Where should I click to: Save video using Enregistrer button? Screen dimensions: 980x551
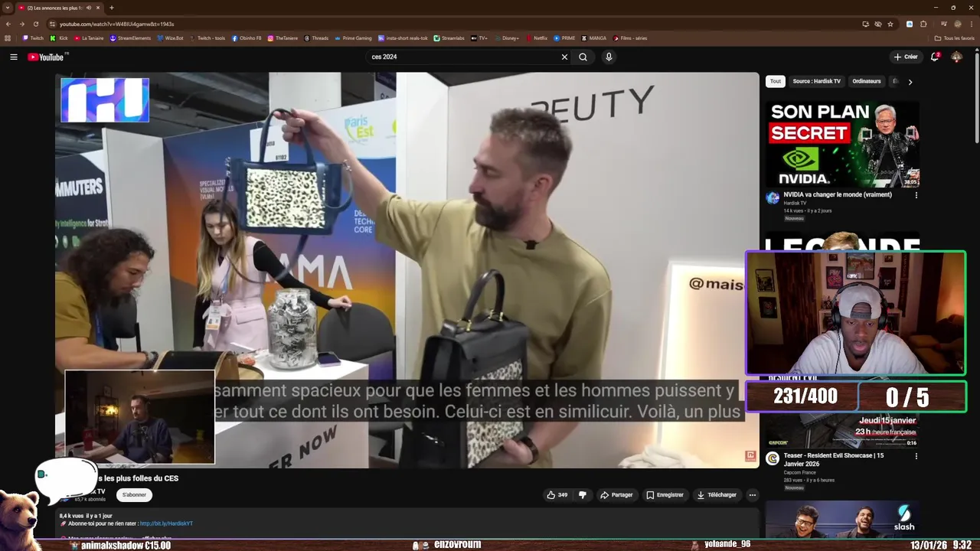(665, 495)
